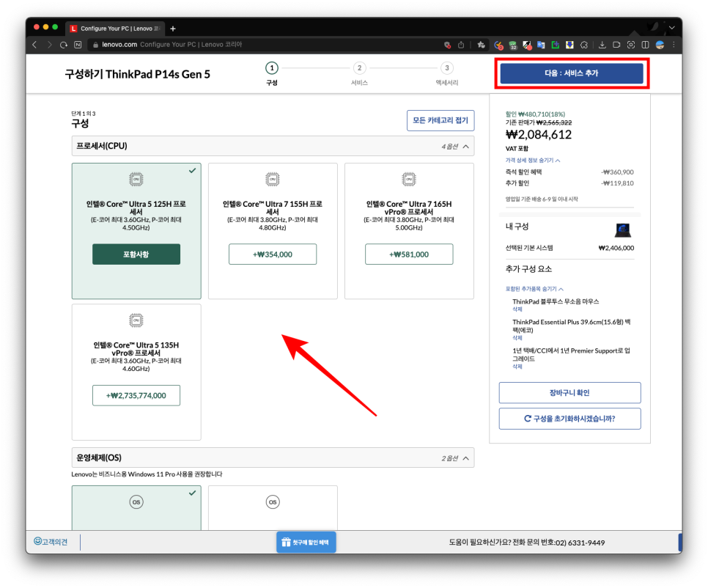Screen dimensions: 708x588
Task: Go forward in browser history
Action: [49, 45]
